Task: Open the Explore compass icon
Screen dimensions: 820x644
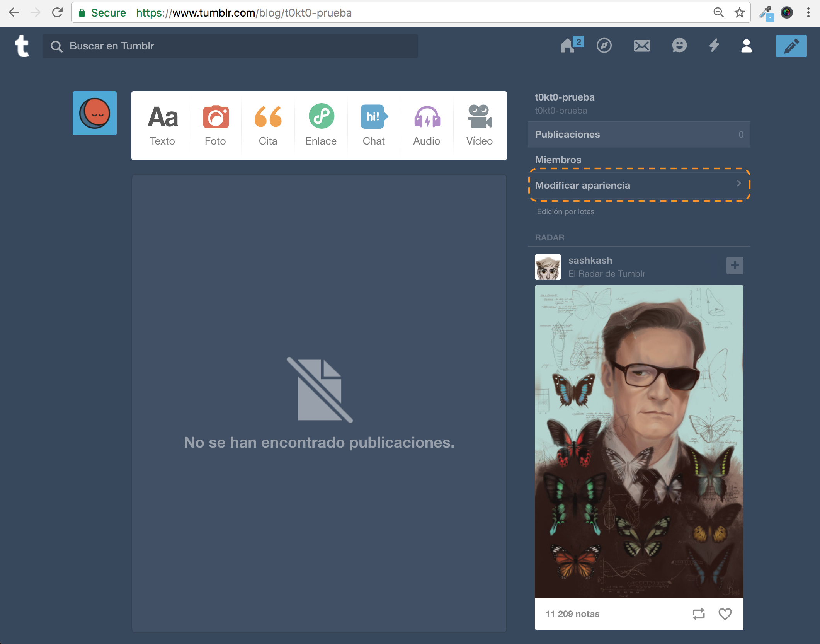Action: coord(604,46)
